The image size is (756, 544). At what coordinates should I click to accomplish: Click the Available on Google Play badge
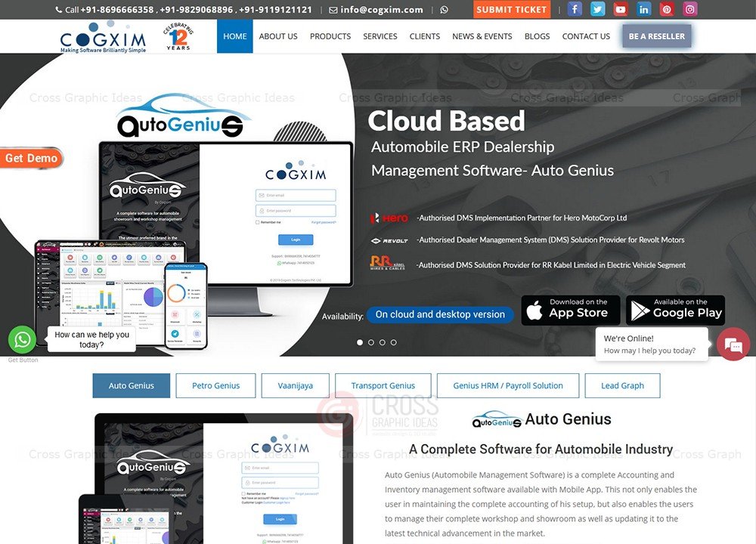675,311
